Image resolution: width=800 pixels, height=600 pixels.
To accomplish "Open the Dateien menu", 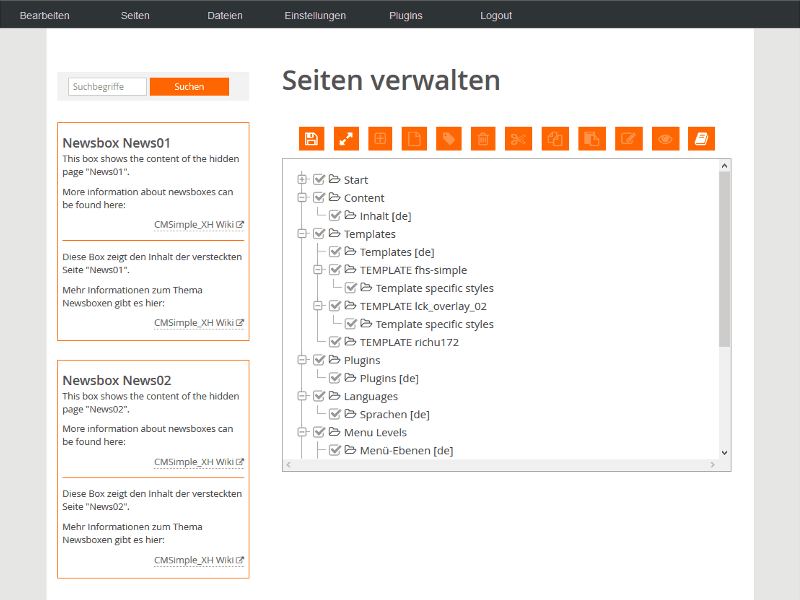I will [224, 16].
